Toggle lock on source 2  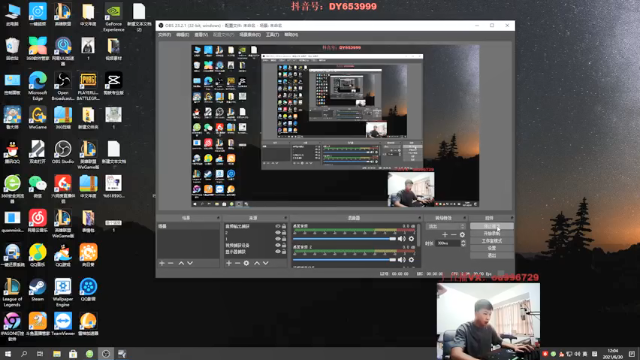coord(284,233)
